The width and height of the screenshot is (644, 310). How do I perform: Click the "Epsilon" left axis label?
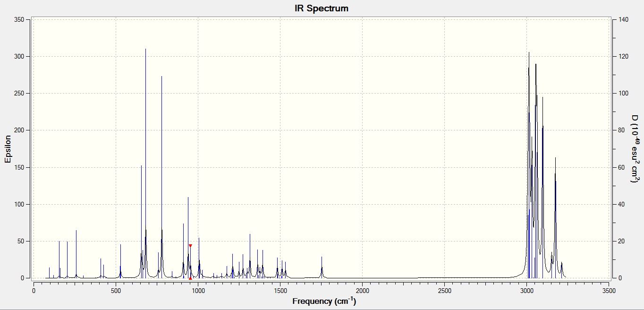8,149
